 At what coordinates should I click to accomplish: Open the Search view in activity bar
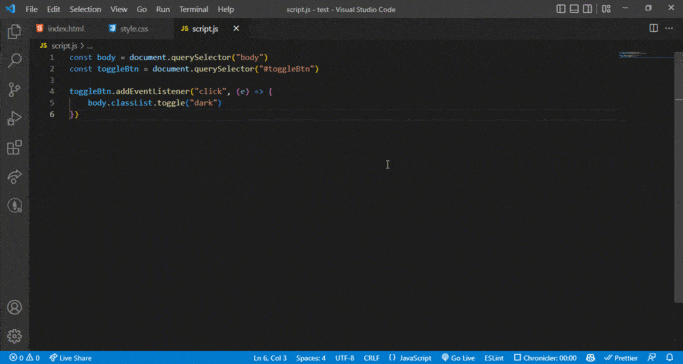14,60
